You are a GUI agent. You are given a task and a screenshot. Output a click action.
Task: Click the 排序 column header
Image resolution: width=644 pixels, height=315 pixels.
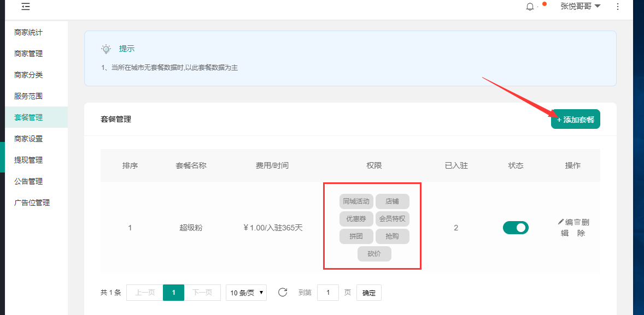(130, 166)
